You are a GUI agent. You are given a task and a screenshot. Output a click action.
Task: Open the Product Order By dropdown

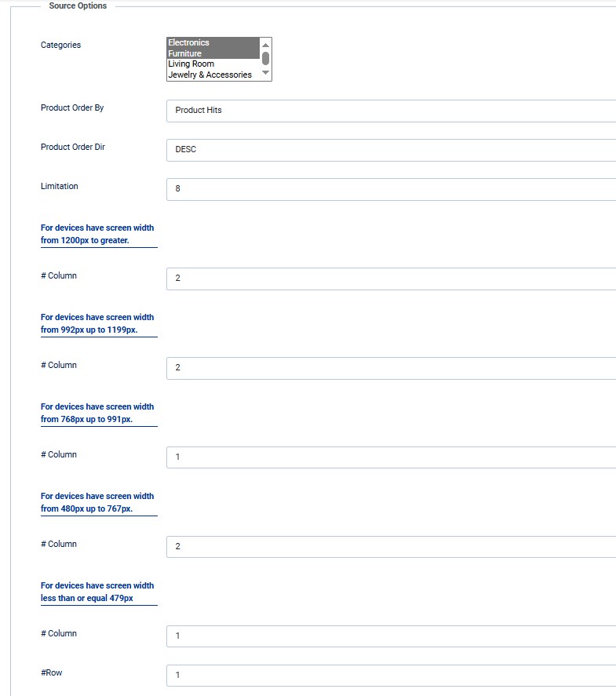(x=391, y=111)
